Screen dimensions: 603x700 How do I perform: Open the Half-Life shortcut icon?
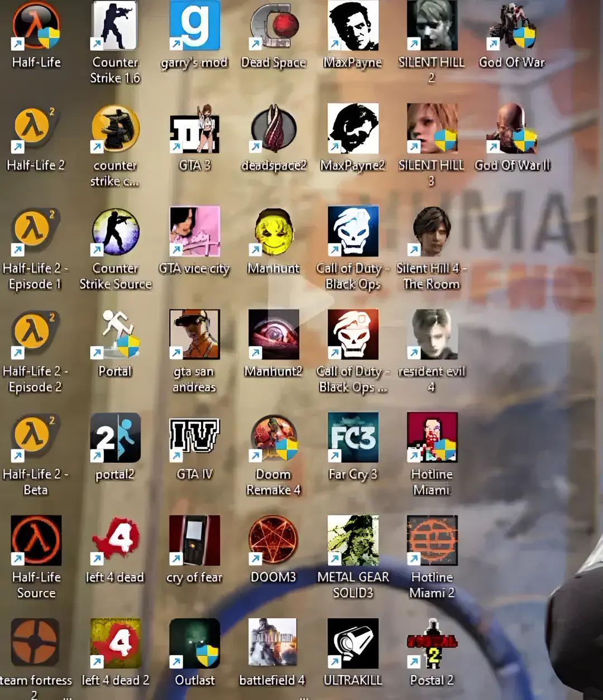[36, 26]
